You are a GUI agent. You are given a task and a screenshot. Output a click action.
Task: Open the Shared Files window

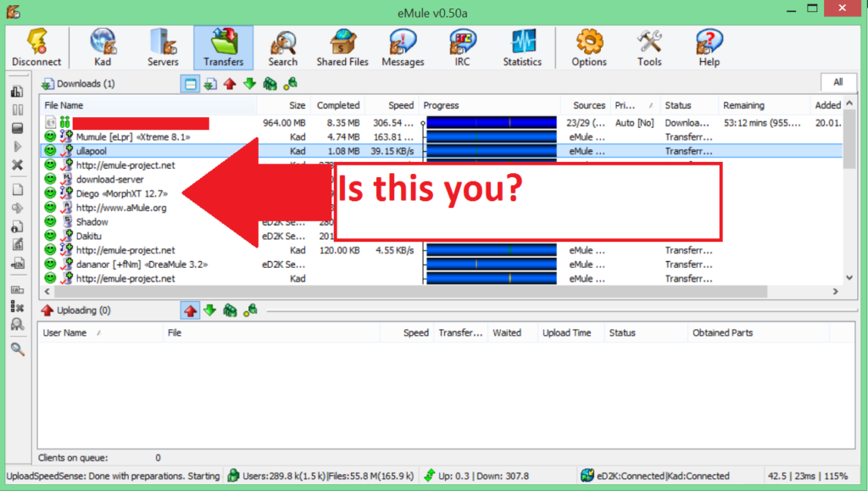click(342, 47)
